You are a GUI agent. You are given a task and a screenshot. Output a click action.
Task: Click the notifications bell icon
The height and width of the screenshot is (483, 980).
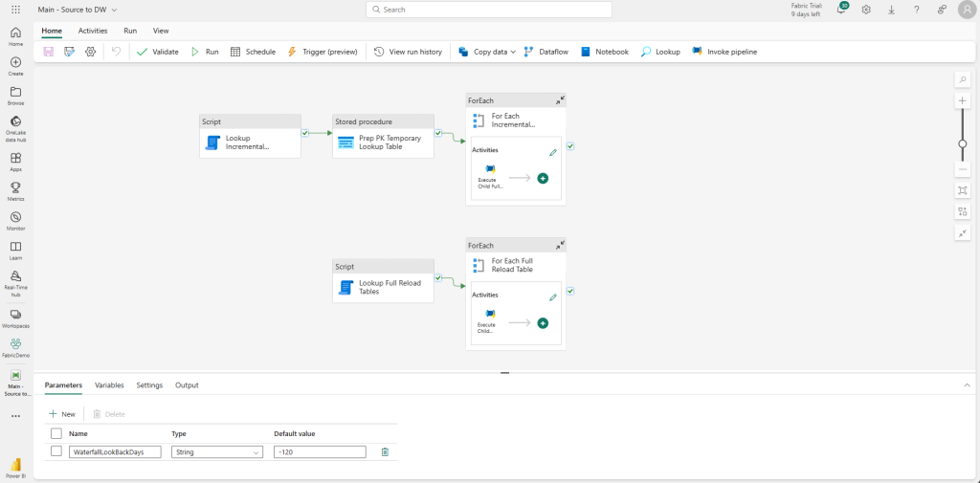(x=840, y=10)
